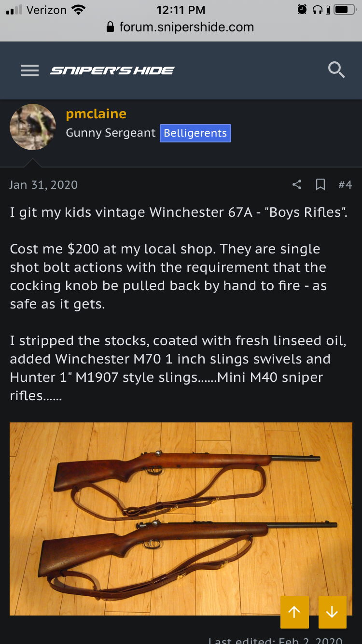Viewport: 362px width, 644px height.
Task: Tap the scroll up arrow button
Action: (x=294, y=612)
